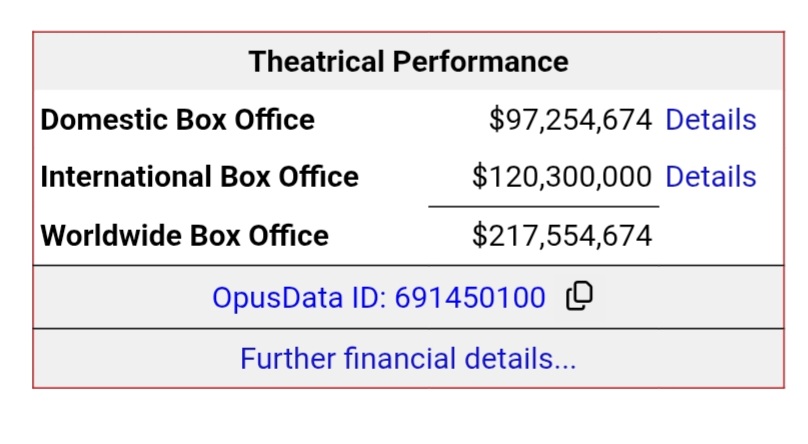Click the ID number 691450100
The height and width of the screenshot is (444, 808).
tap(470, 298)
